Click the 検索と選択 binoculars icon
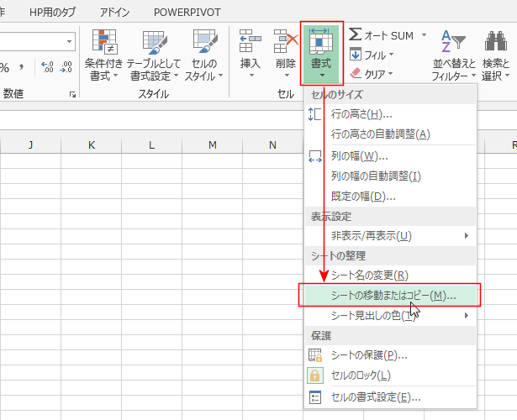This screenshot has height=420, width=517. [496, 42]
